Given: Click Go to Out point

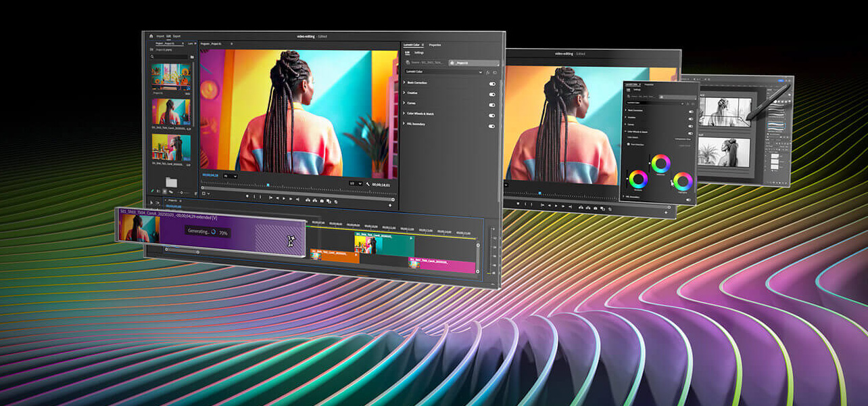Looking at the screenshot, I should 297,200.
